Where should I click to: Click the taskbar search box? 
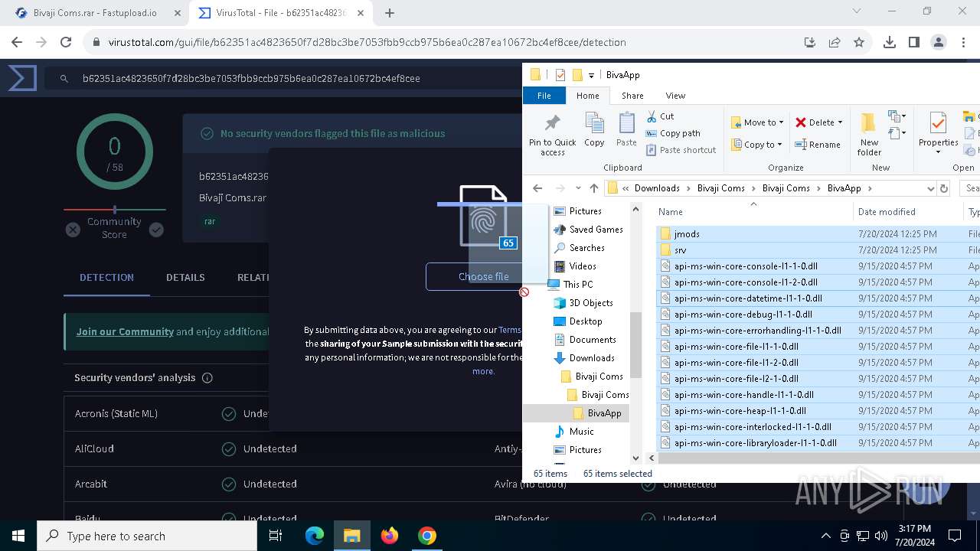tap(147, 536)
